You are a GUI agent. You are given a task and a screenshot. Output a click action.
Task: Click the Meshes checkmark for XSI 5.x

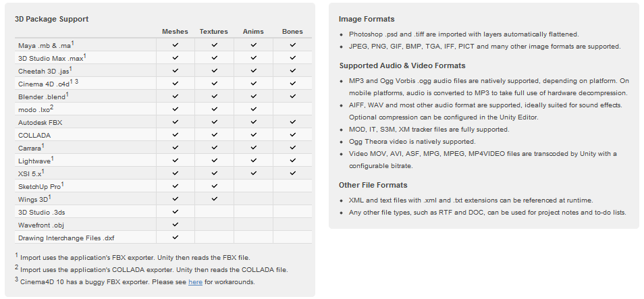coord(176,173)
